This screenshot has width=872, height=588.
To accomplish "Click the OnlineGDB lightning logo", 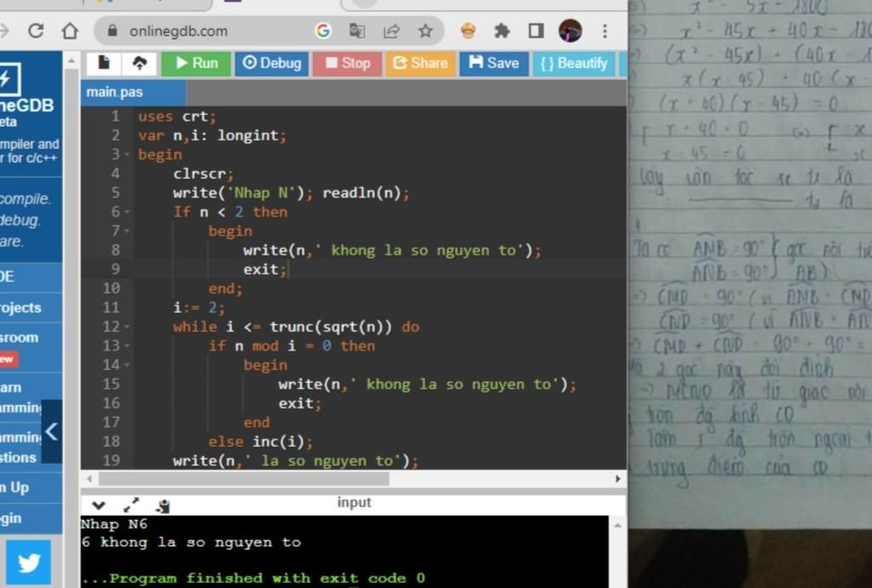I will point(10,79).
